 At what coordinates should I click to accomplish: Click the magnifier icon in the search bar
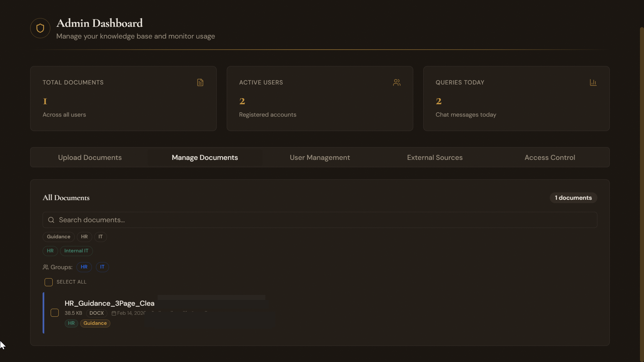[51, 220]
